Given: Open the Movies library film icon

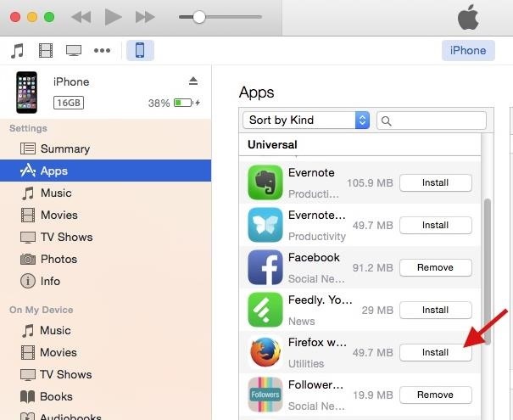Looking at the screenshot, I should pos(45,50).
